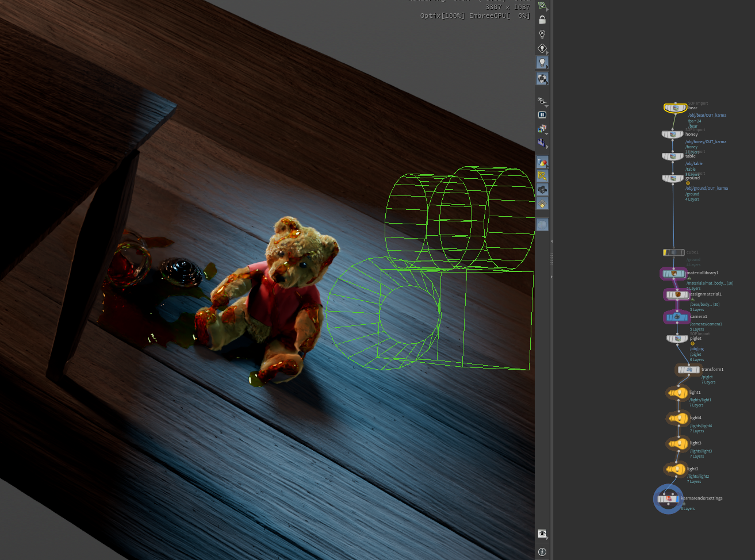Select the assignmaterial1 node

[x=677, y=295]
